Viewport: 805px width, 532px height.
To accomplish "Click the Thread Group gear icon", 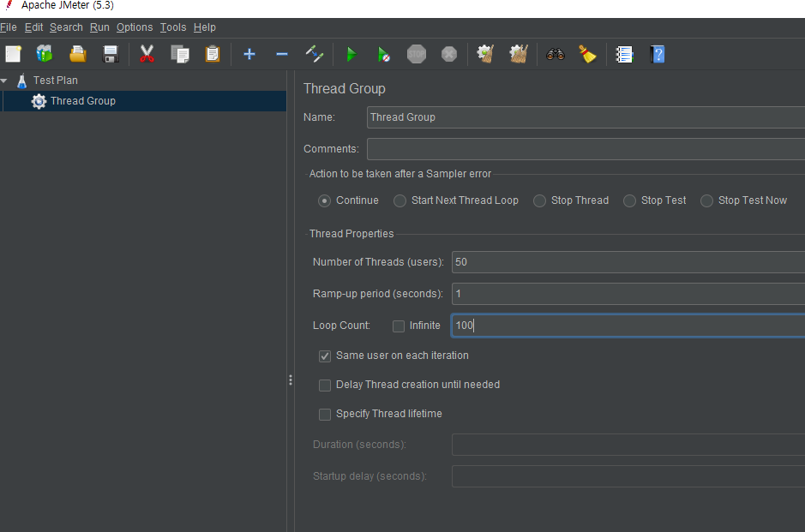I will click(x=39, y=101).
